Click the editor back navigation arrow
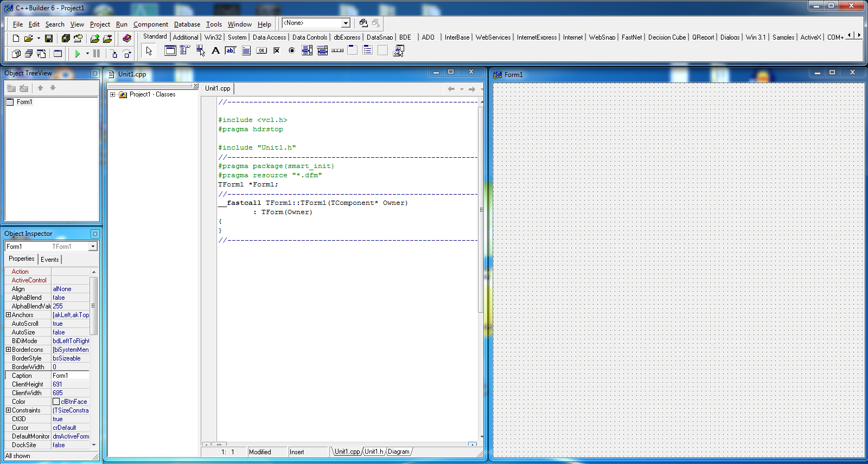The width and height of the screenshot is (868, 464). (x=451, y=89)
